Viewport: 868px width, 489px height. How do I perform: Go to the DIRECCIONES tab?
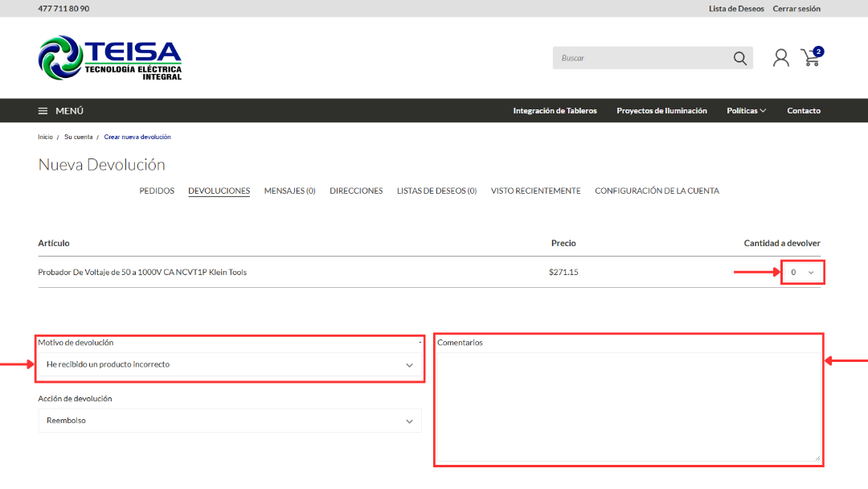click(x=356, y=191)
